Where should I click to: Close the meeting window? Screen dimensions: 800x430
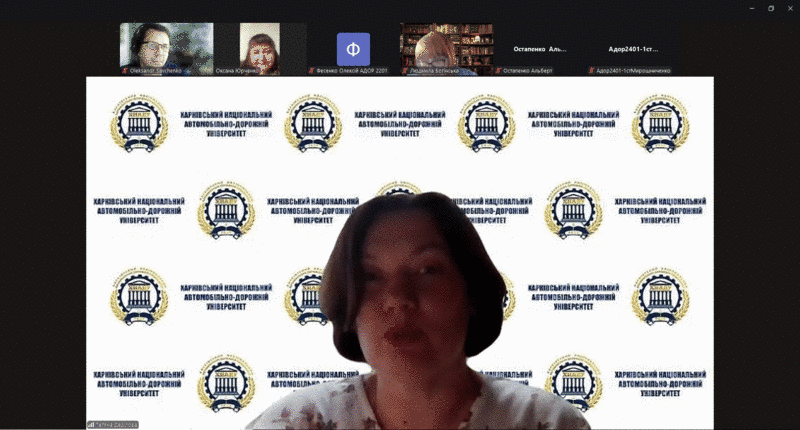pos(789,8)
